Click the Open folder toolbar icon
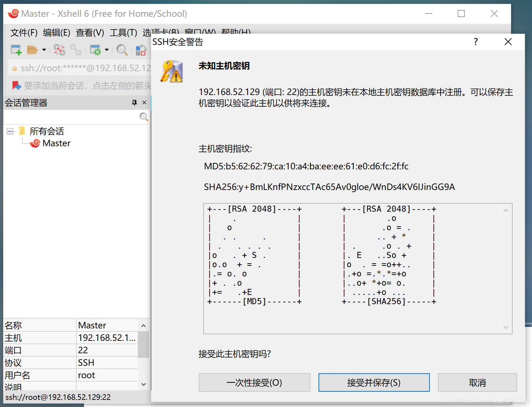The width and height of the screenshot is (532, 407). tap(32, 50)
